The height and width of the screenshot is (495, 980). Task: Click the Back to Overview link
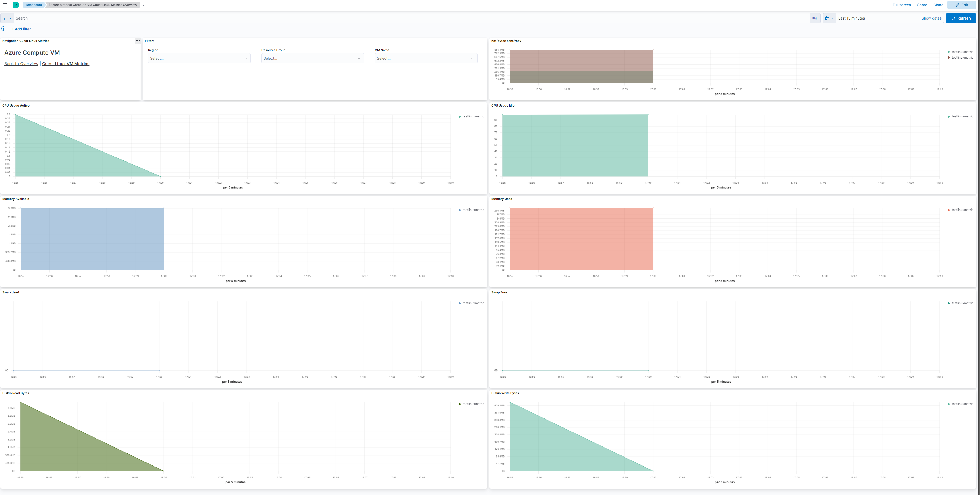21,64
